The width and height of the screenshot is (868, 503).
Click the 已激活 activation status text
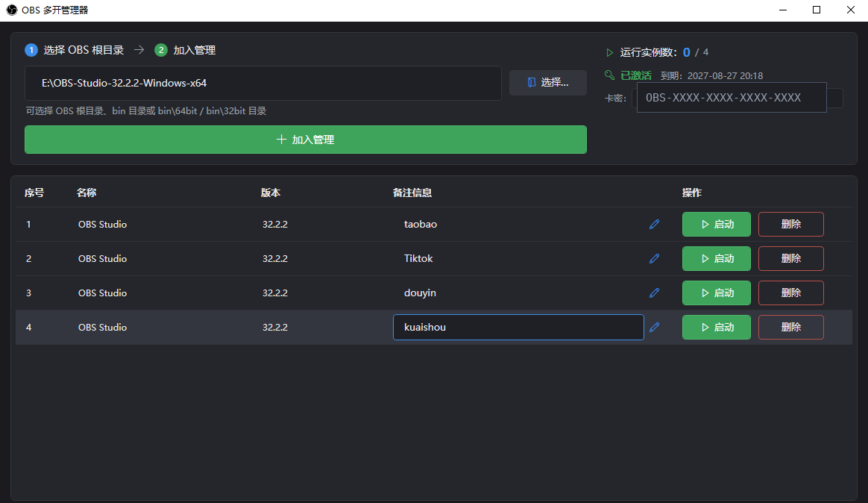point(636,76)
